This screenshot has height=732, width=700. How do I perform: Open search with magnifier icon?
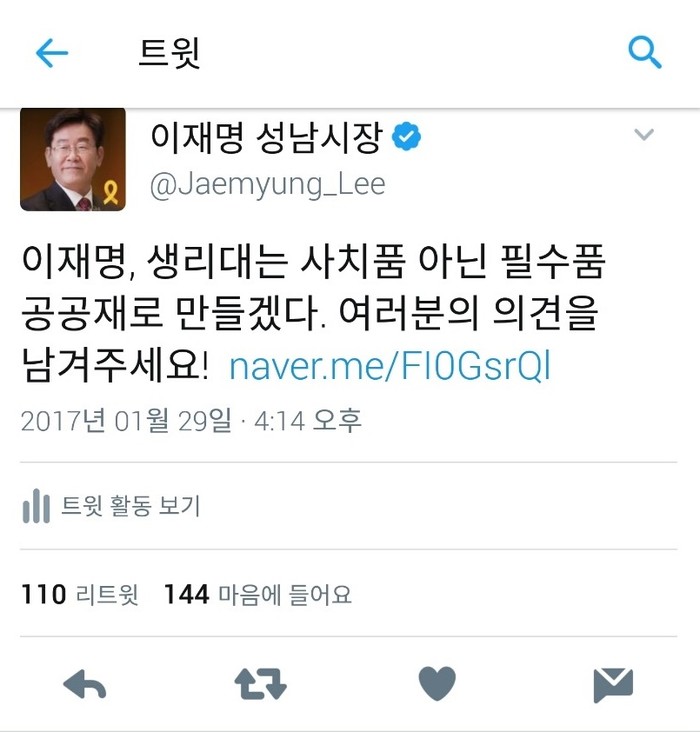click(644, 52)
